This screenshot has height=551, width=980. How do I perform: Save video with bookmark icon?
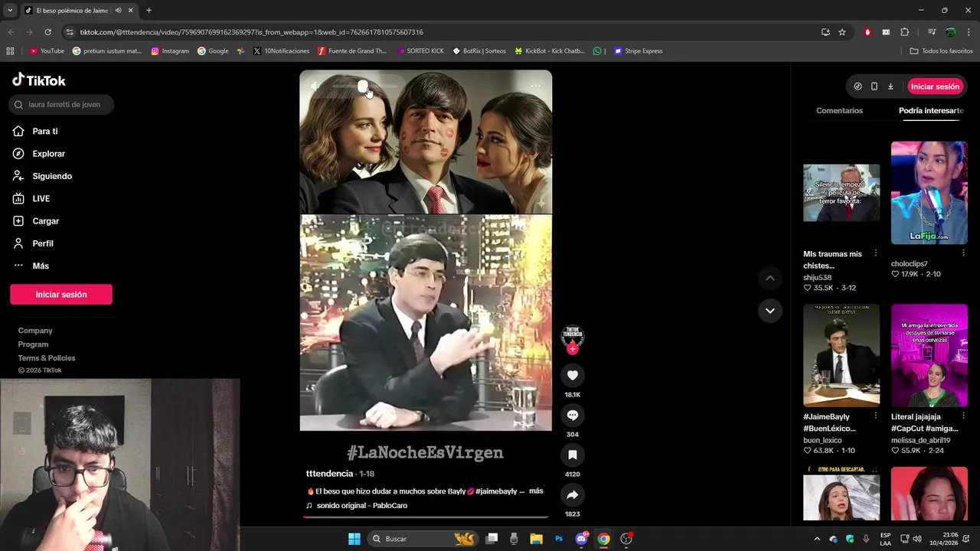[x=572, y=455]
